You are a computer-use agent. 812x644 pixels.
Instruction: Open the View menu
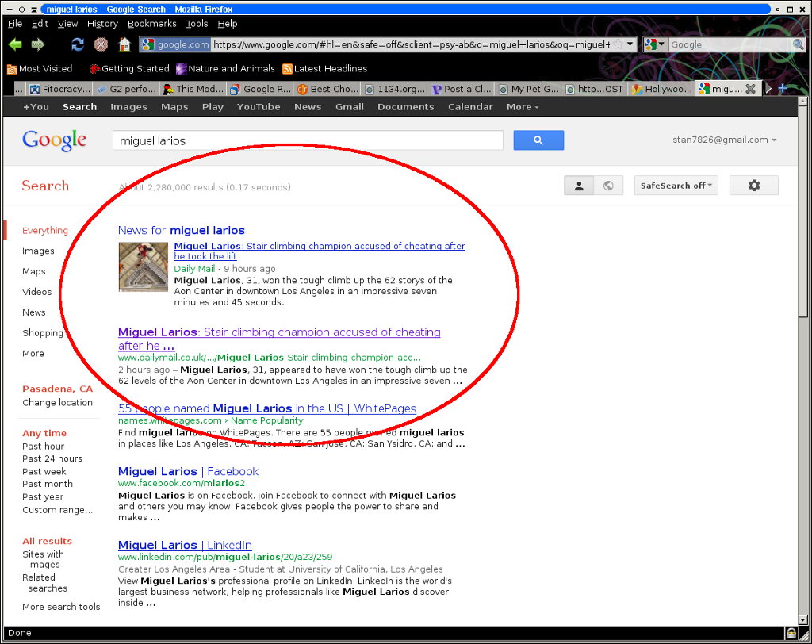pos(68,23)
